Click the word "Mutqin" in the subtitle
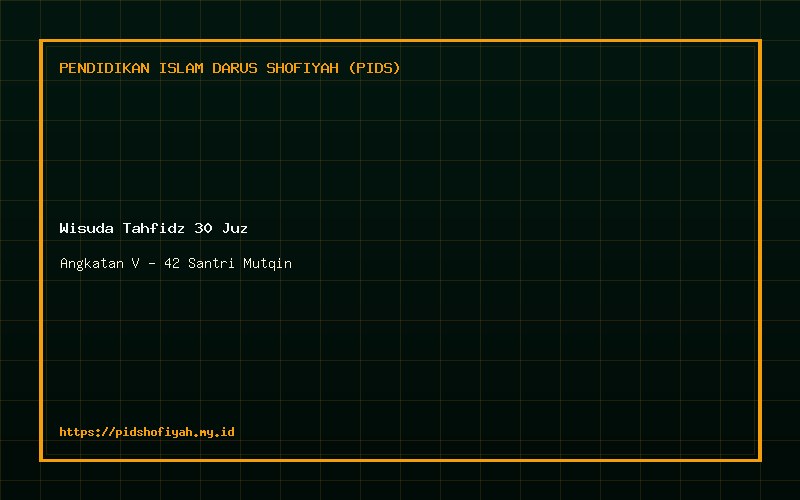 267,264
